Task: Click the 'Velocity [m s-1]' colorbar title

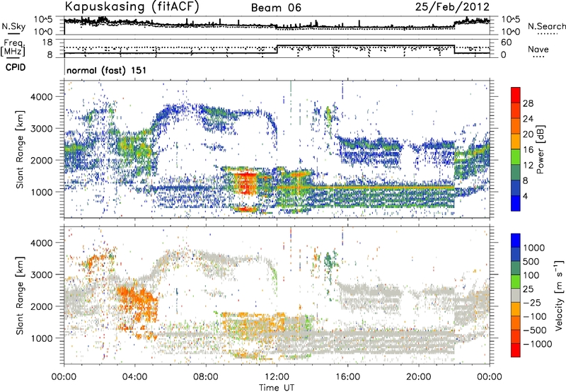Action: [x=559, y=295]
